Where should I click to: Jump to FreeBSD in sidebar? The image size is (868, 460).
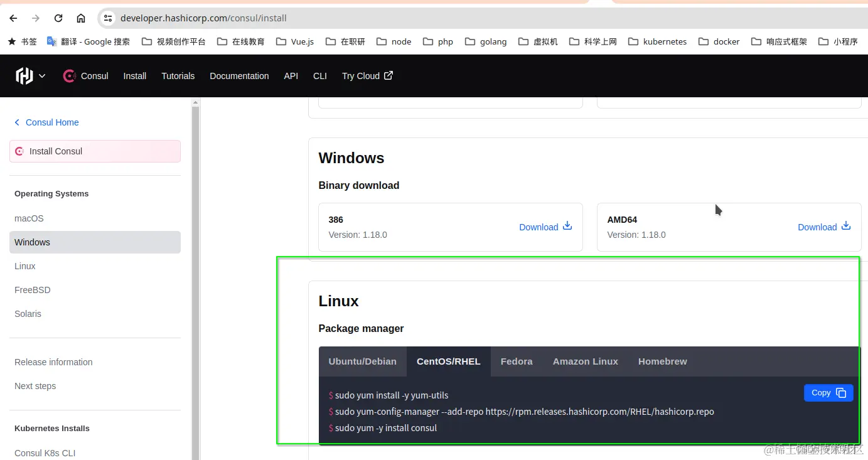tap(95, 290)
